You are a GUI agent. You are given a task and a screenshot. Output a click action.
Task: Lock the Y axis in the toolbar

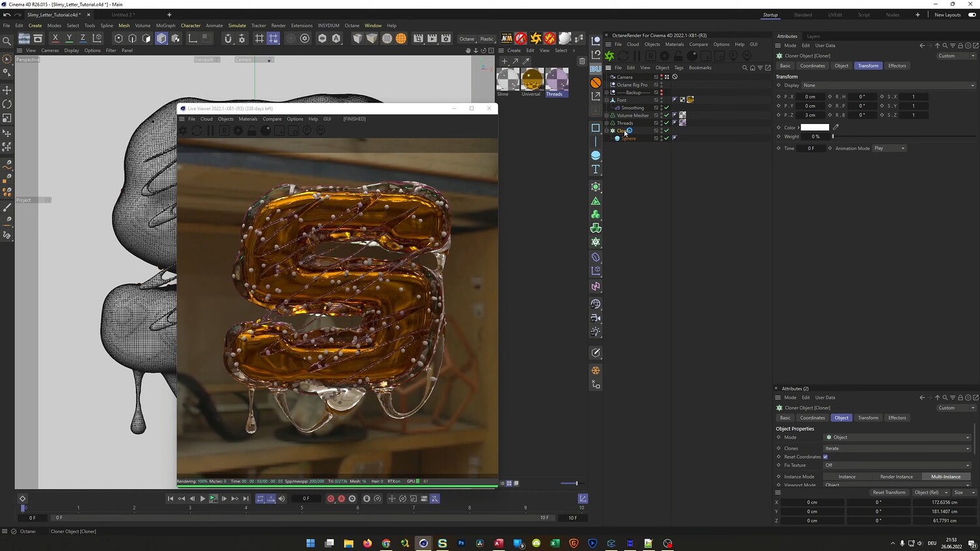tap(69, 39)
